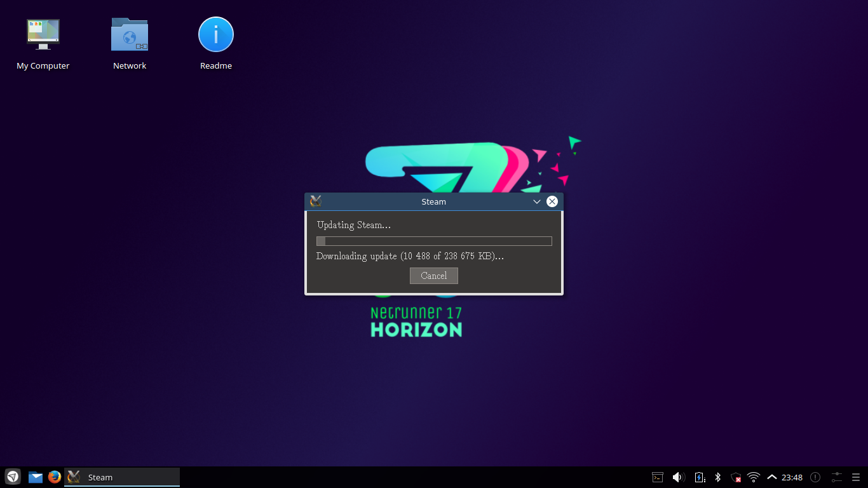
Task: Open the Readme info icon
Action: click(x=216, y=44)
